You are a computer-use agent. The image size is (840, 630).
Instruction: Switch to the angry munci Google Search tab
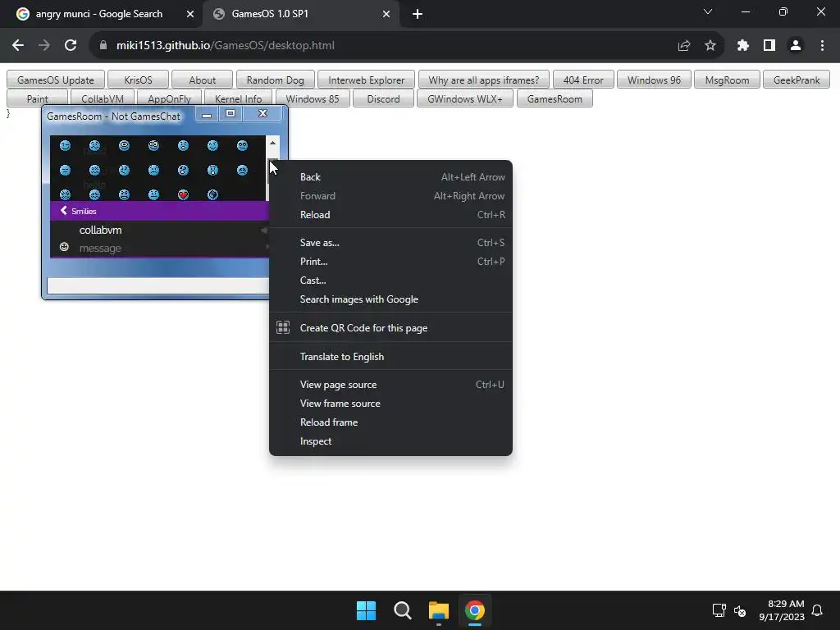pos(99,14)
